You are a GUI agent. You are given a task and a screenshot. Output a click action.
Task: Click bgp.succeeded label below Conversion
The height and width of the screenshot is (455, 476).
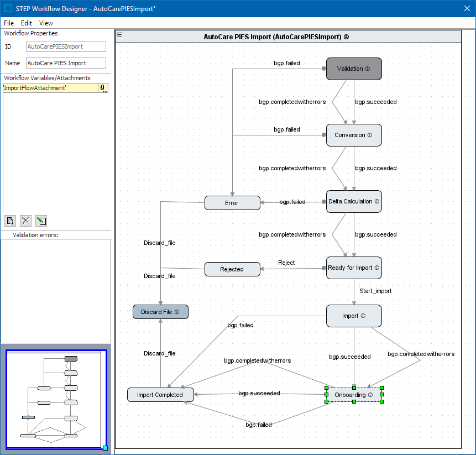coord(376,169)
